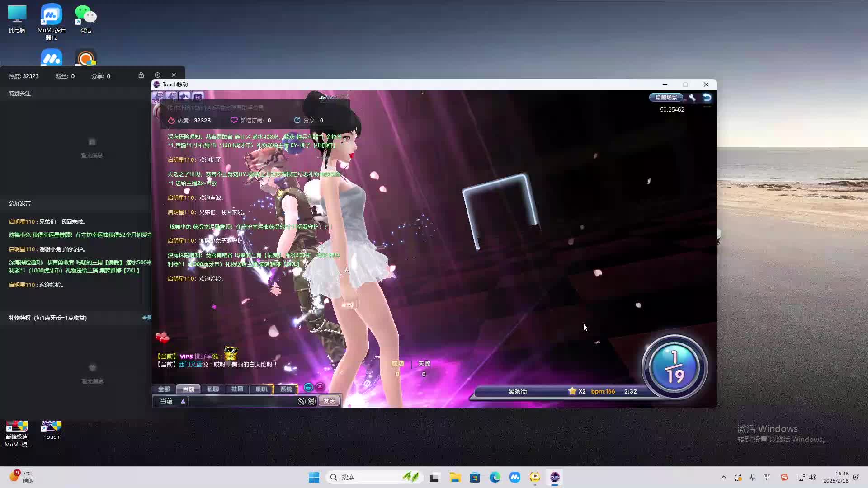Open the stream panel settings gear
This screenshot has width=868, height=488.
157,75
